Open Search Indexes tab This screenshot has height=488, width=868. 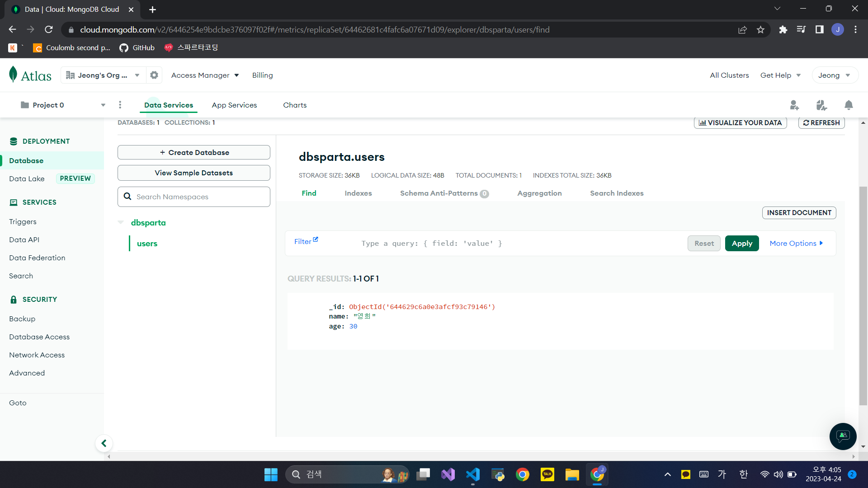coord(617,193)
